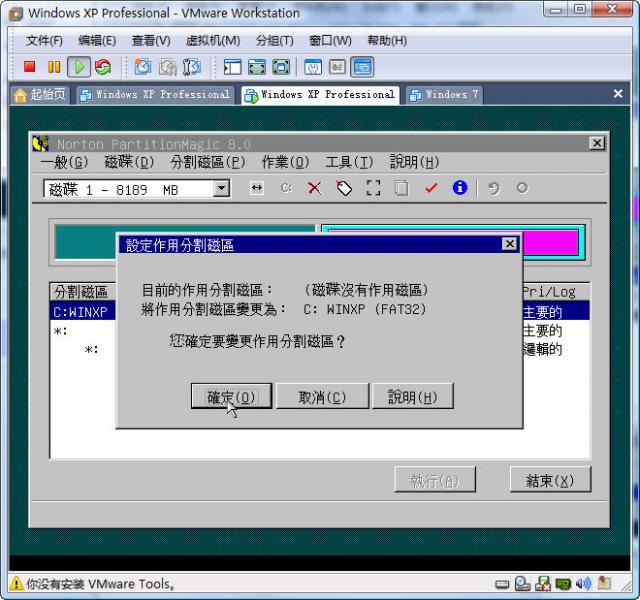The image size is (640, 600).
Task: Click the red Power Off VM icon
Action: [x=29, y=67]
